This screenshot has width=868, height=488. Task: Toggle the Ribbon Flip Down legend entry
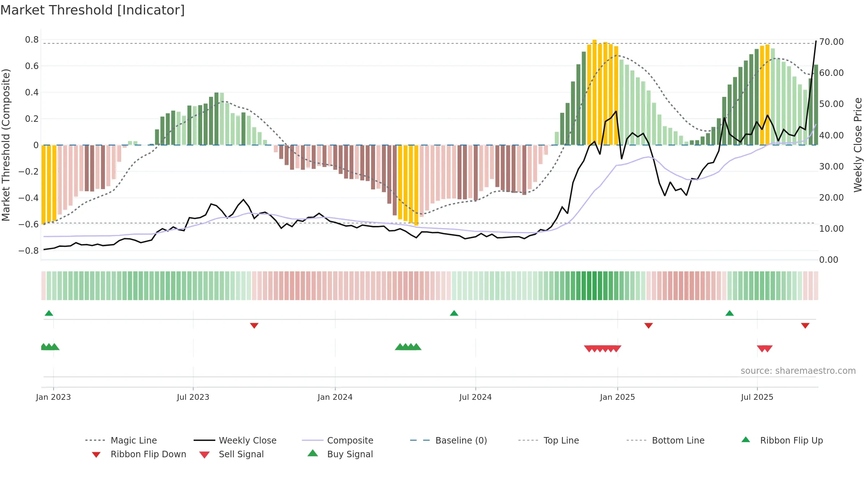(139, 454)
